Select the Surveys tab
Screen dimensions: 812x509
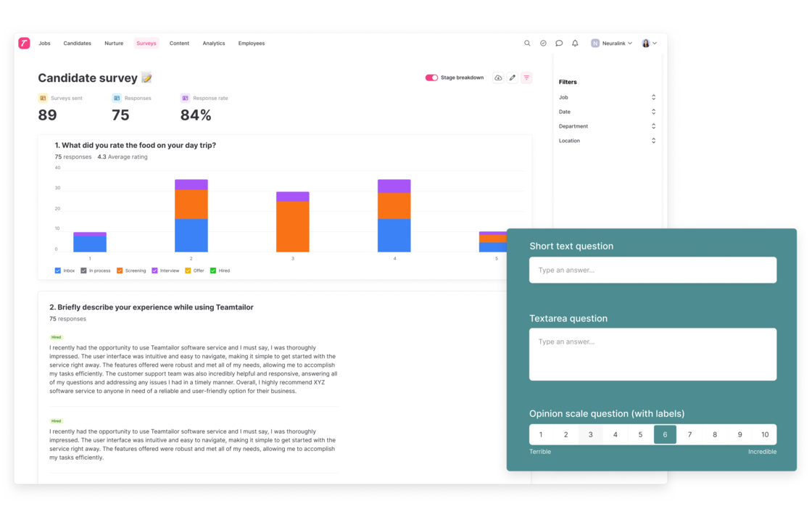click(x=146, y=43)
